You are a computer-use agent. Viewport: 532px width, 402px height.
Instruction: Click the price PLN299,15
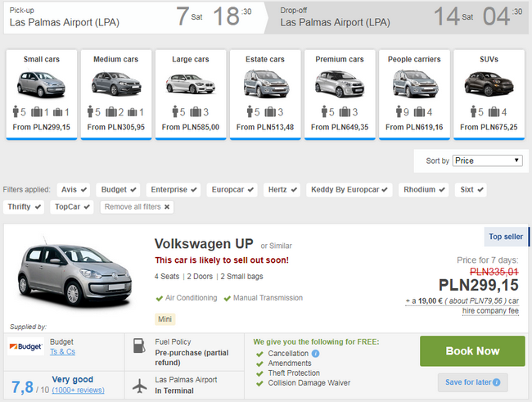[x=479, y=285]
